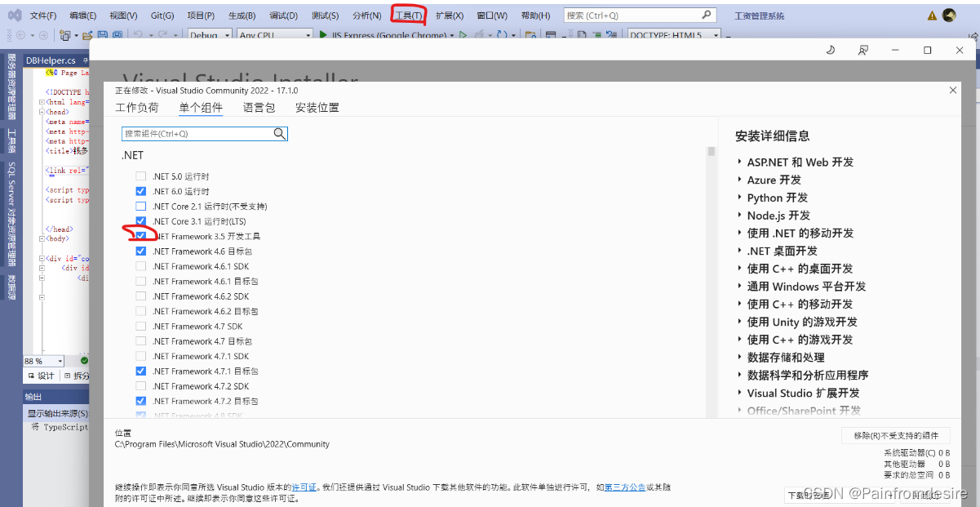Image resolution: width=980 pixels, height=507 pixels.
Task: Expand .NET 桌面开发 details
Action: (x=739, y=251)
